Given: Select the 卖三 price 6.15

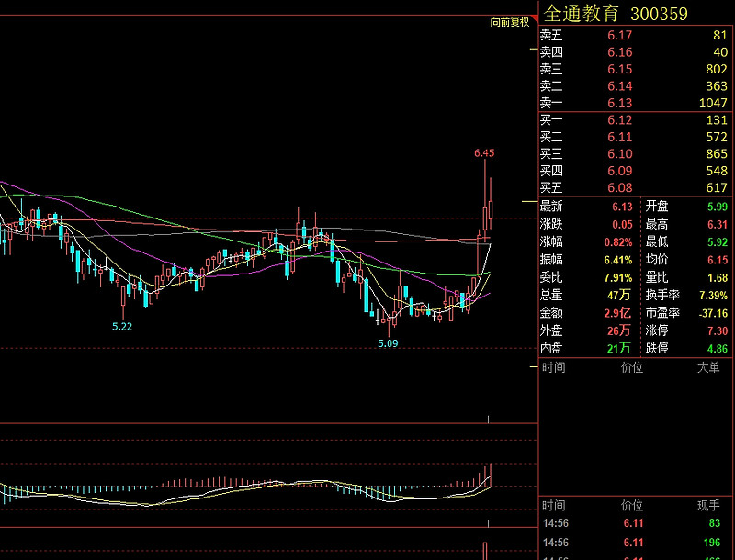Looking at the screenshot, I should point(619,69).
